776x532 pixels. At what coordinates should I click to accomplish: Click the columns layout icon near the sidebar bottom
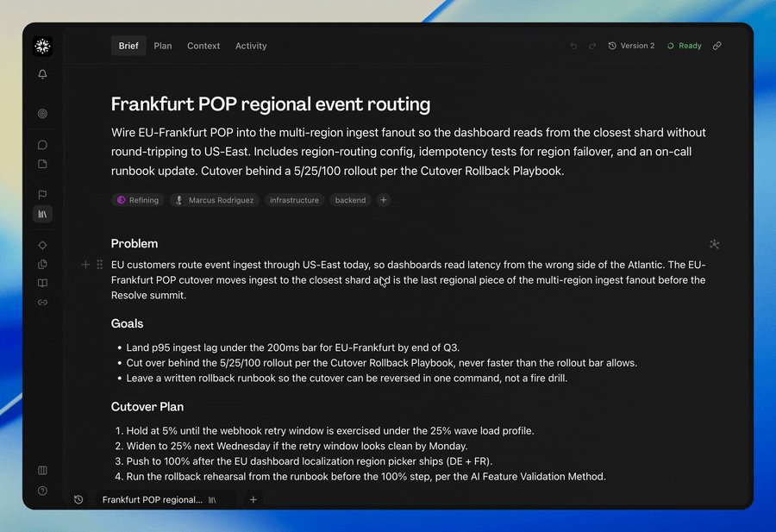pos(42,470)
